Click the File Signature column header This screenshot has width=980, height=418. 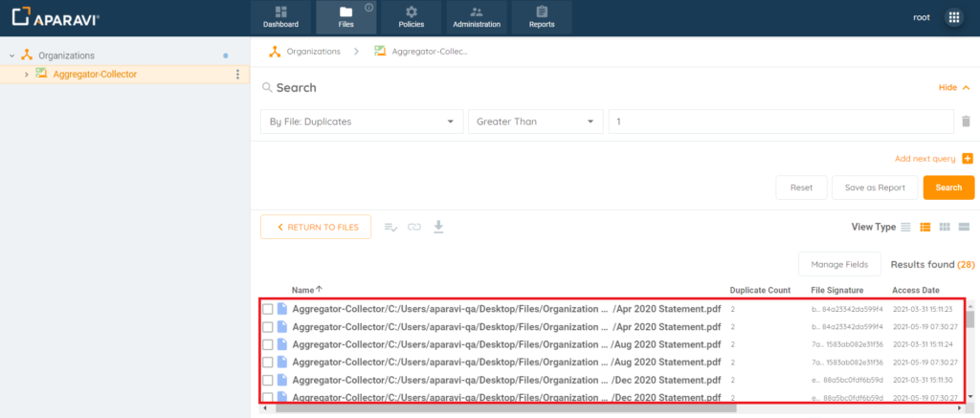tap(836, 290)
